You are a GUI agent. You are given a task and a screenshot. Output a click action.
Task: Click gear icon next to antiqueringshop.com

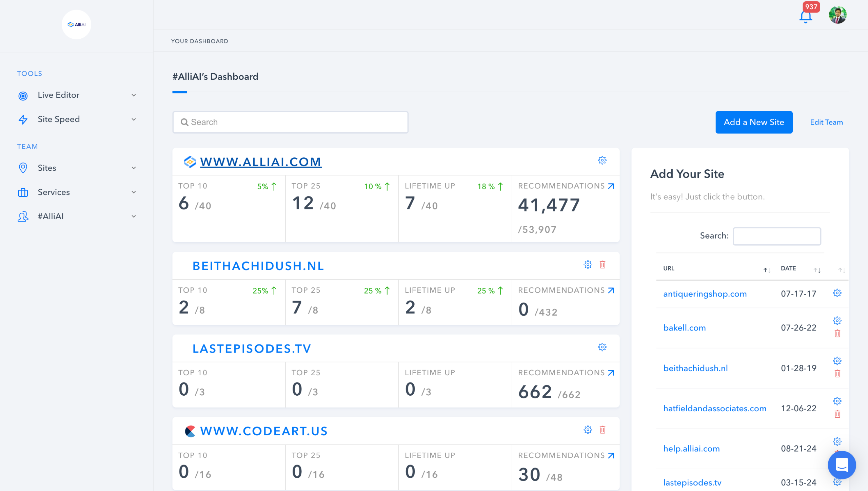(x=837, y=293)
